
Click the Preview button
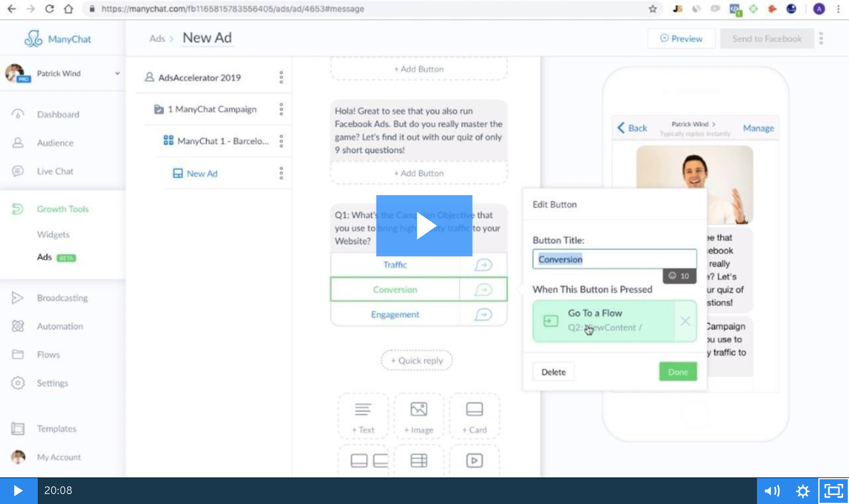681,38
